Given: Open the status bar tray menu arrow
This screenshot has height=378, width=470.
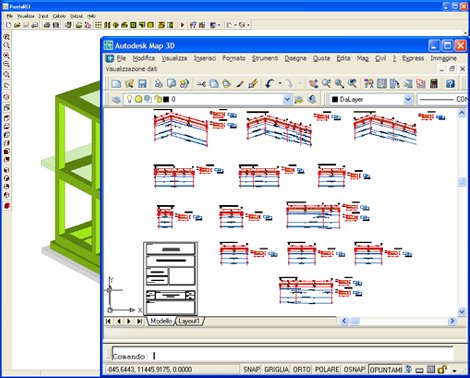Looking at the screenshot, I should (x=454, y=370).
